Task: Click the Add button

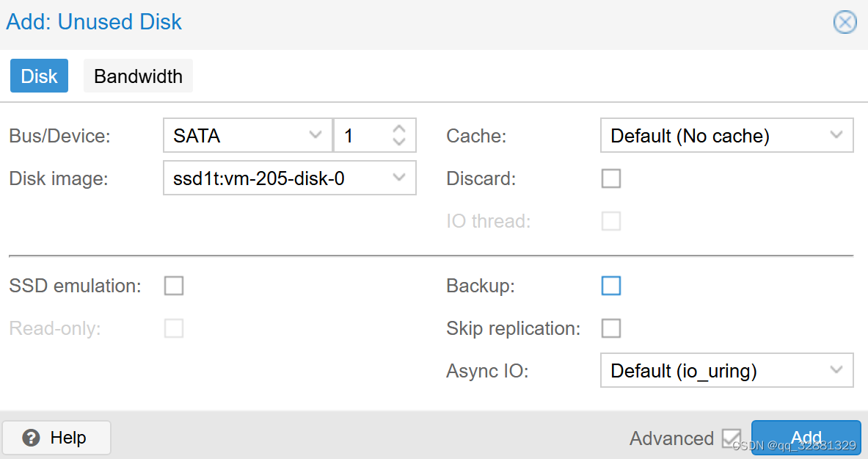Action: tap(806, 436)
